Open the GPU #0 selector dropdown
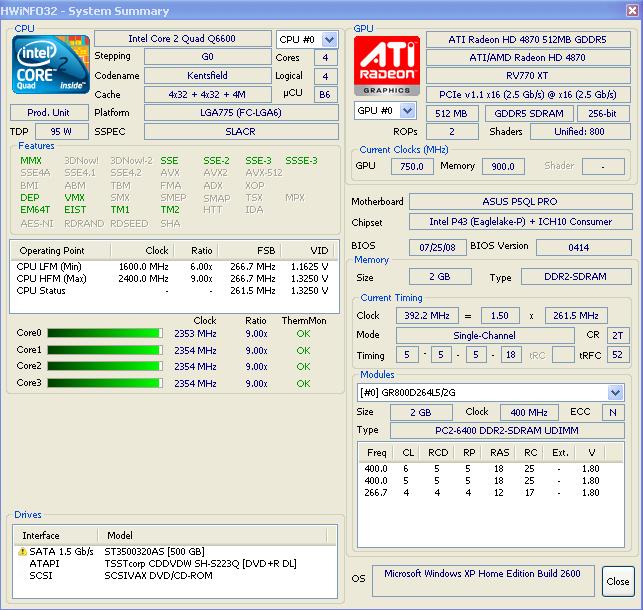 (407, 111)
